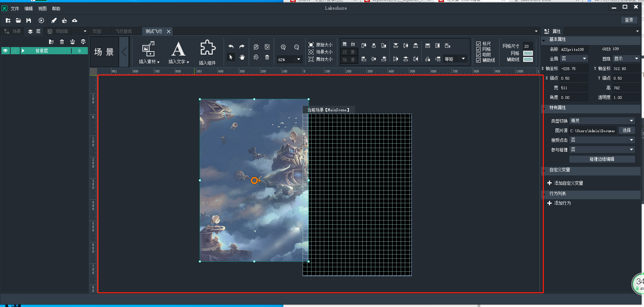Screen dimensions: 644x307
Task: Click the copy icon in the toolbar
Action: (256, 47)
